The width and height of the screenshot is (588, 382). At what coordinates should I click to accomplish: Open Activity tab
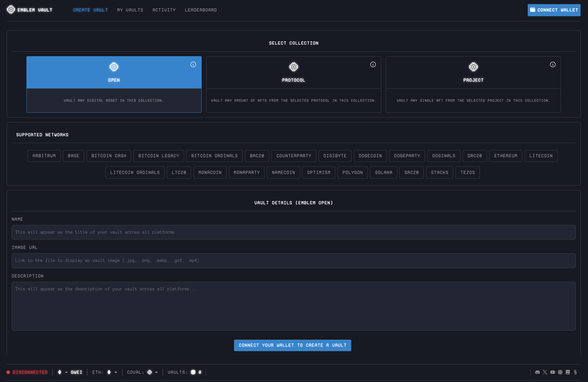pyautogui.click(x=164, y=10)
